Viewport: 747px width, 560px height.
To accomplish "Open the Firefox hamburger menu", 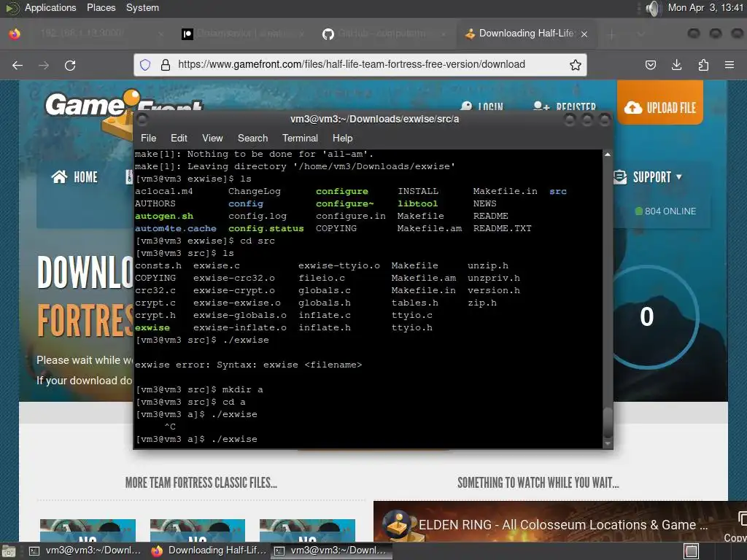I will [729, 65].
